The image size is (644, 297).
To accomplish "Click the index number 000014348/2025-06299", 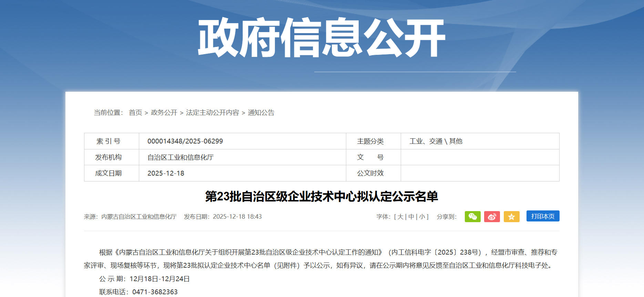I will coord(185,141).
